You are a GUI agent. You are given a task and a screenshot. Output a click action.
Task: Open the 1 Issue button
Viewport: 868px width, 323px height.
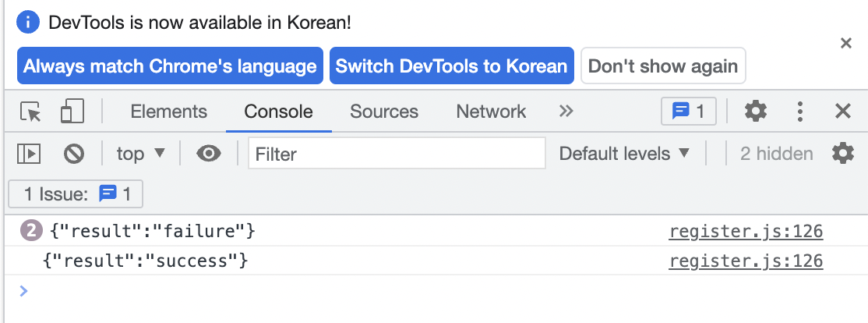coord(76,194)
